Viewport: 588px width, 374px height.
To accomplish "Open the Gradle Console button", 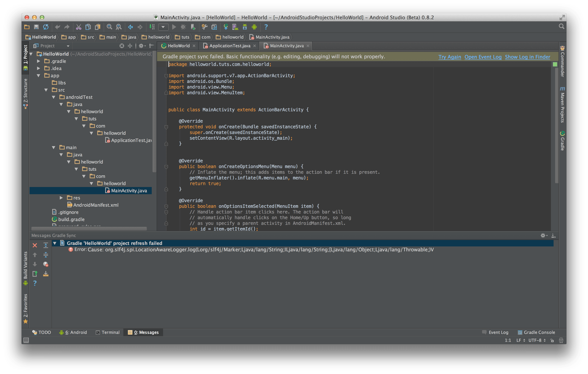I will coord(536,333).
